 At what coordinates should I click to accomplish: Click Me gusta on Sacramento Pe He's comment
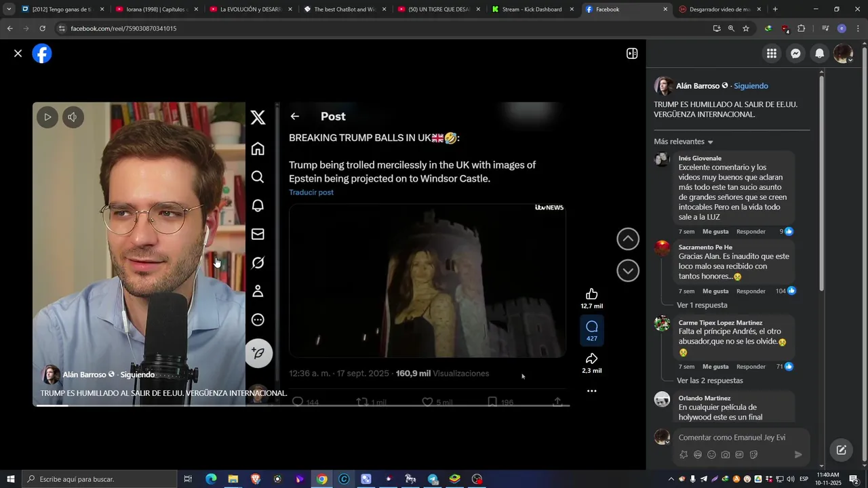click(715, 291)
